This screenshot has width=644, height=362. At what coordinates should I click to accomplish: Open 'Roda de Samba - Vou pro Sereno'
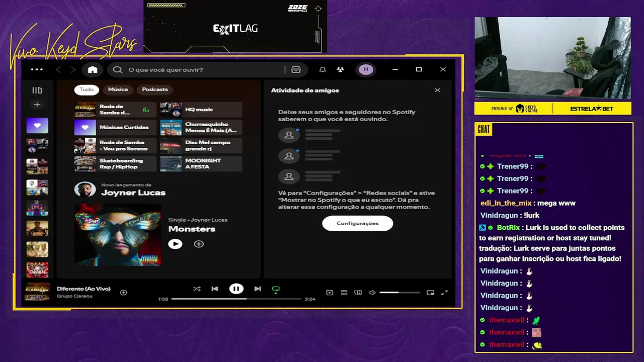point(115,146)
